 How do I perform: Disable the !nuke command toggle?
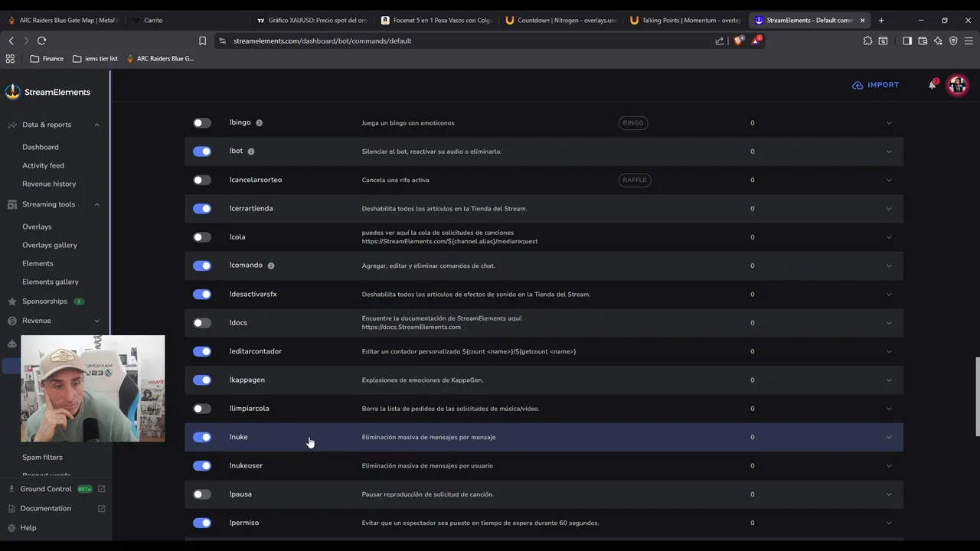(202, 437)
